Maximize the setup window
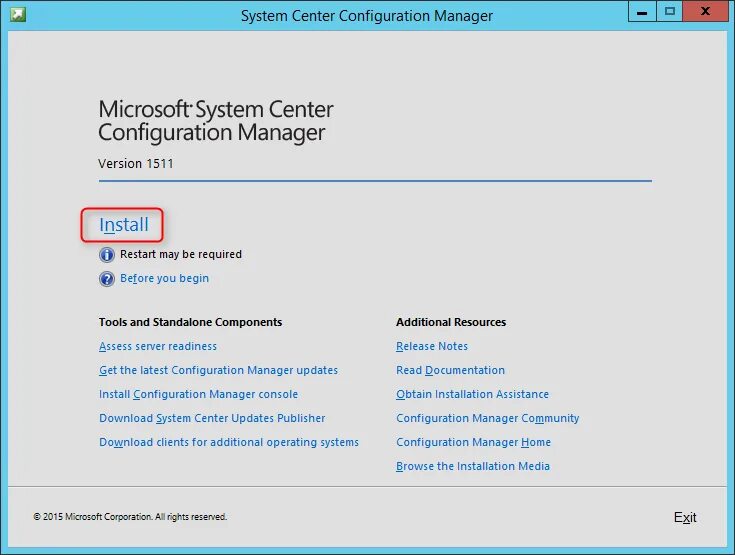Screen dimensions: 735x555 (669, 12)
